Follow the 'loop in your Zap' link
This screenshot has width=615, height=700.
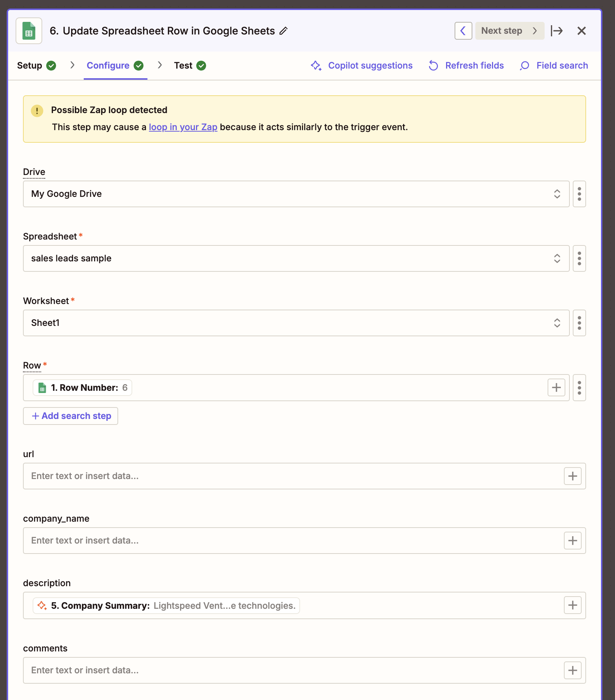pyautogui.click(x=183, y=127)
